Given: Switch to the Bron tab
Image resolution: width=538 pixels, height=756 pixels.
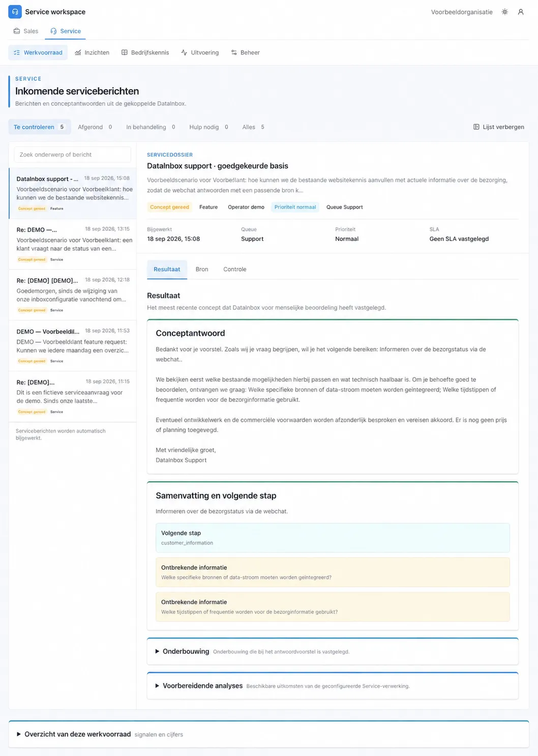Looking at the screenshot, I should pos(202,269).
